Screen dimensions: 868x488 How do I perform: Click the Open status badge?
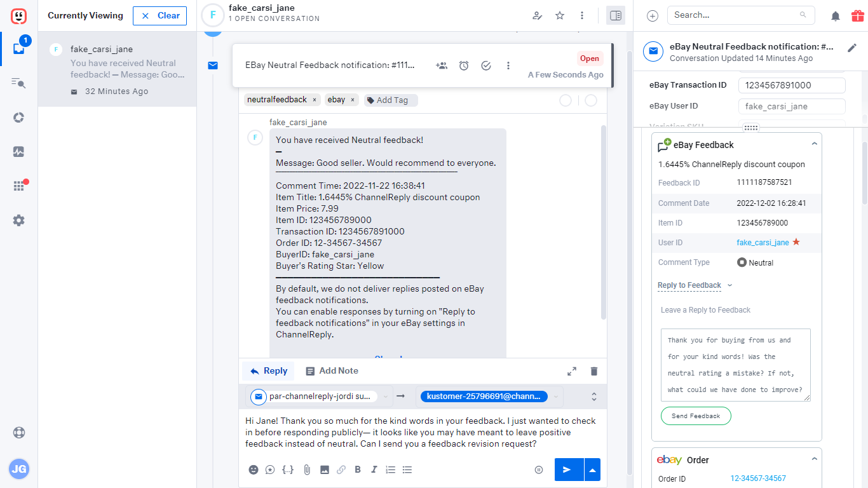(589, 58)
